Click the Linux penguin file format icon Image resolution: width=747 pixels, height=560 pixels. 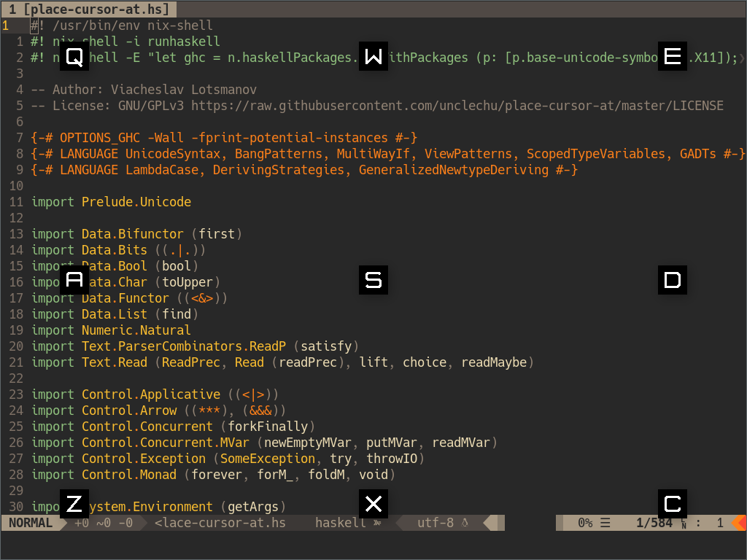pyautogui.click(x=465, y=523)
